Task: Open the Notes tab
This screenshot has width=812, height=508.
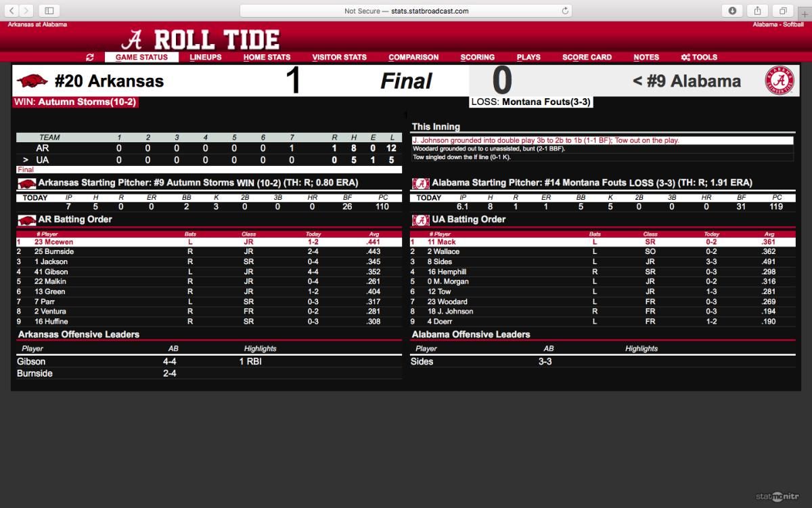Action: [646, 58]
